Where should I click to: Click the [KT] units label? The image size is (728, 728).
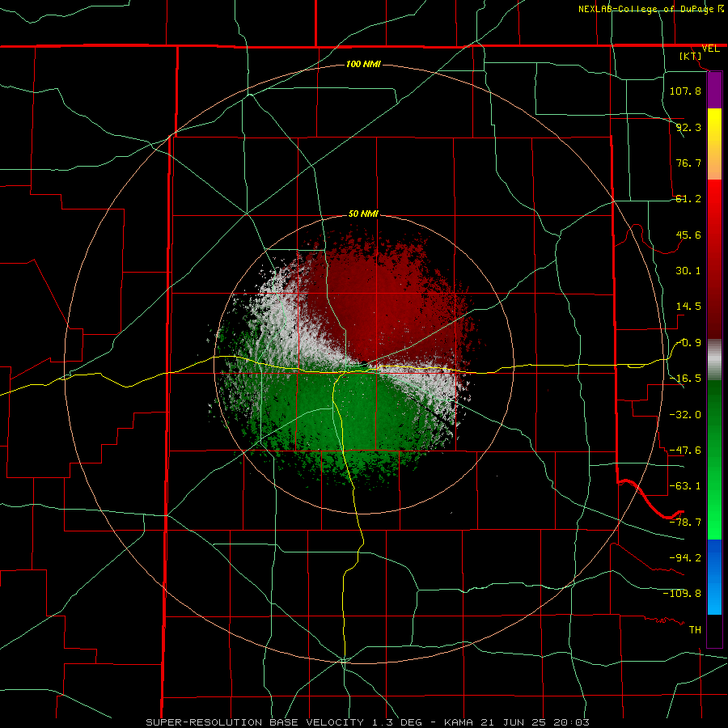click(691, 56)
